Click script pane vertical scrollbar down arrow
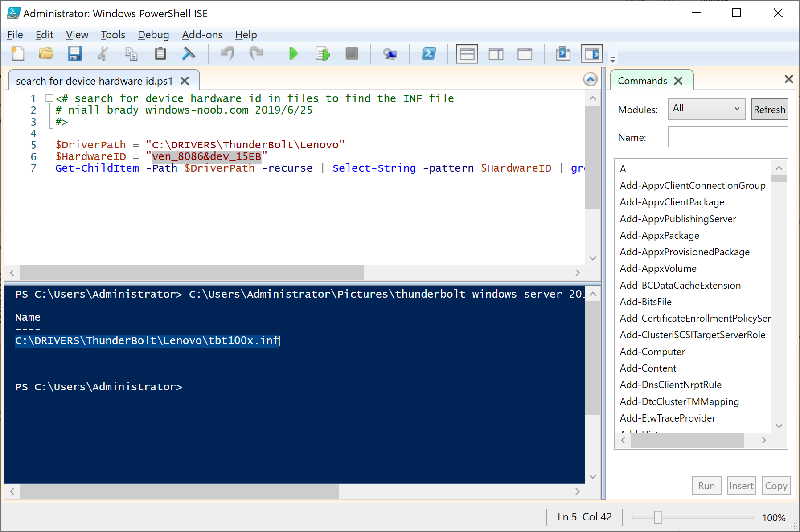 point(593,258)
